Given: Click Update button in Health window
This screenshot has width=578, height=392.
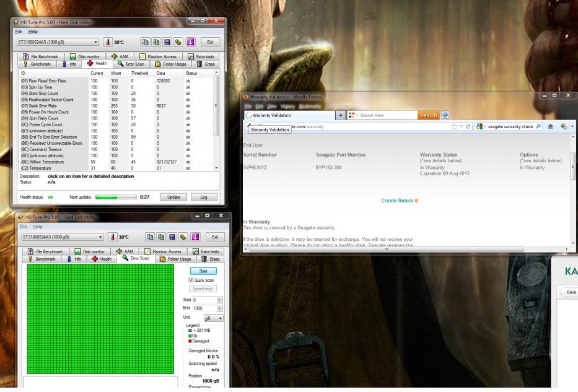Looking at the screenshot, I should pos(173,197).
